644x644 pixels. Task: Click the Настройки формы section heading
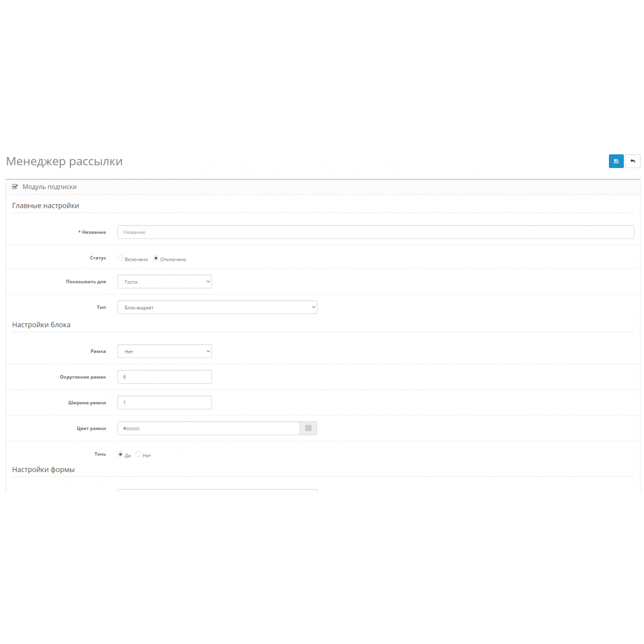coord(43,470)
